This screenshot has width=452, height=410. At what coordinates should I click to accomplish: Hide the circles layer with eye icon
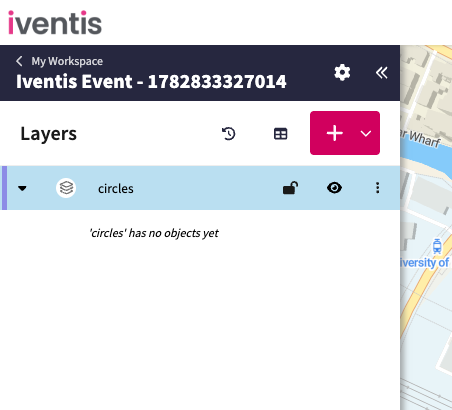334,188
